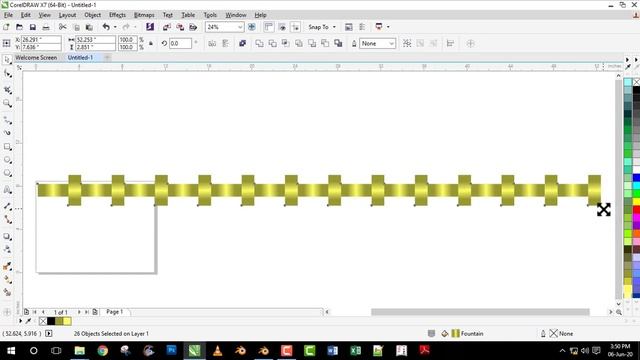Select the Interactive Fill tool
640x360 pixels.
tap(7, 280)
